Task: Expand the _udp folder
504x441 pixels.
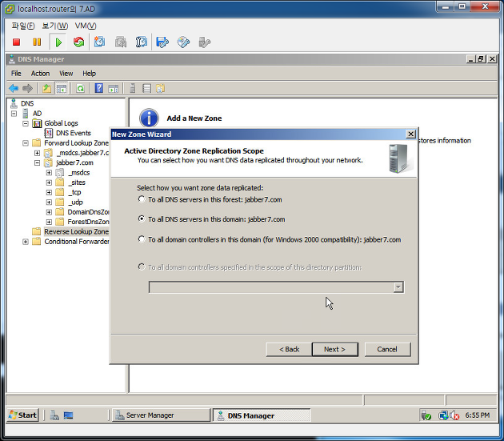Action: 49,202
